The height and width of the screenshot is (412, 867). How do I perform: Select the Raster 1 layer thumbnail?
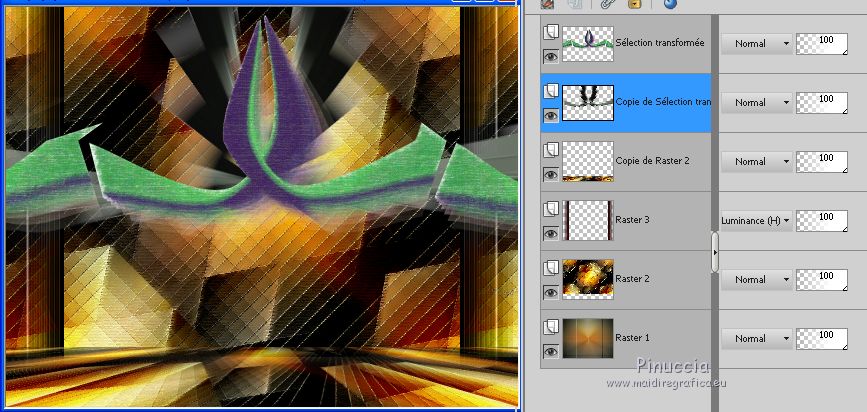pyautogui.click(x=588, y=338)
